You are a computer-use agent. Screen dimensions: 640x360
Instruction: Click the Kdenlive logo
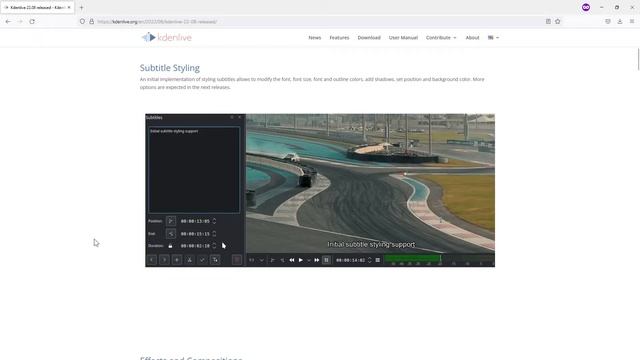coord(167,38)
